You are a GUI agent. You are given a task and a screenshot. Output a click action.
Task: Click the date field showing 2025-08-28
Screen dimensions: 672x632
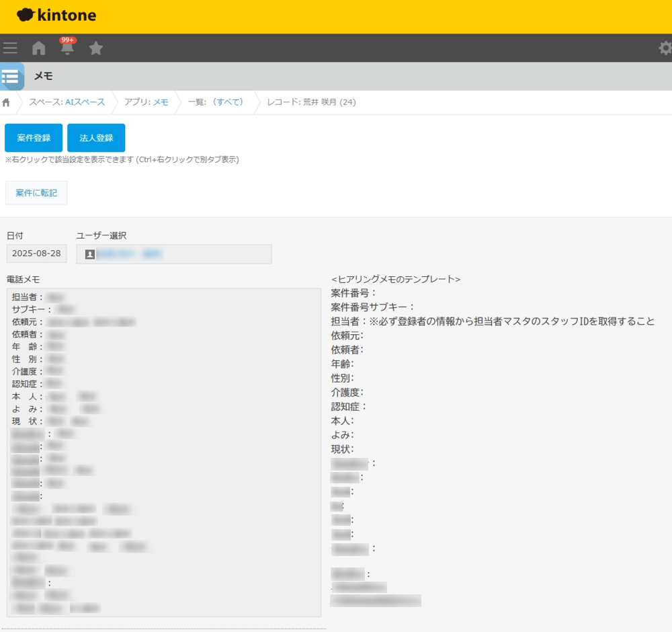(36, 253)
